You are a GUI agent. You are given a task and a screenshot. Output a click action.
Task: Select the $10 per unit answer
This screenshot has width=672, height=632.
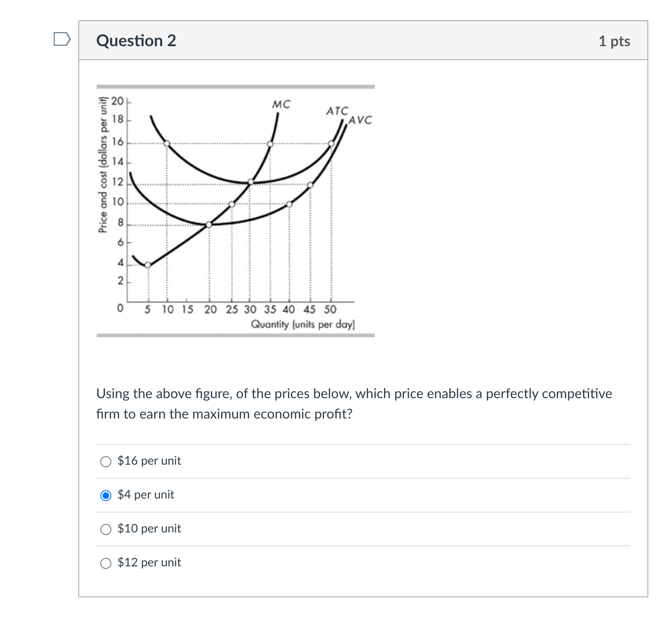point(105,529)
